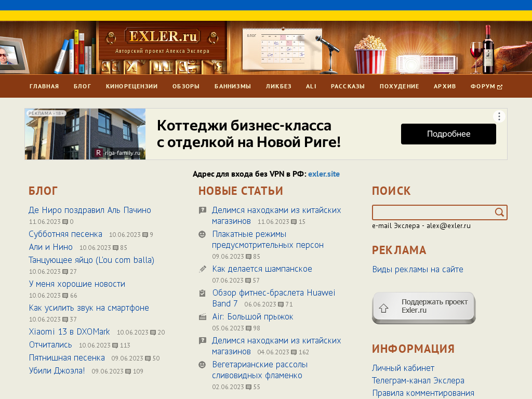The width and height of the screenshot is (532, 399).
Task: Open 'Как делается шампанское' article
Action: tap(262, 269)
